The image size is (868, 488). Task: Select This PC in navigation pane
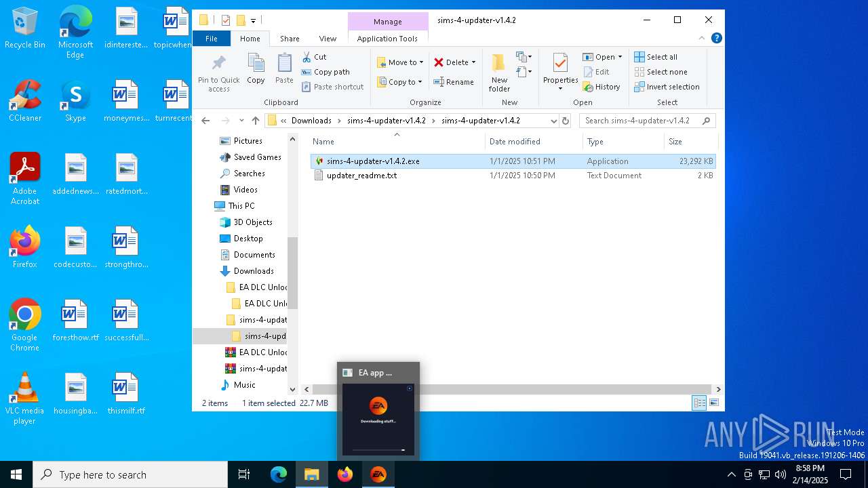point(241,206)
